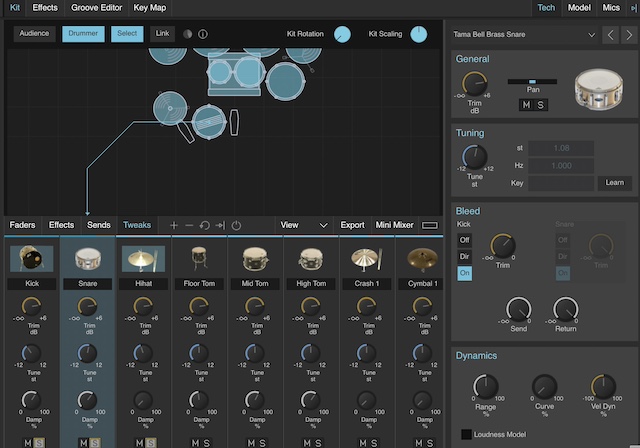Click the Learn button in Tuning
Screen dimensions: 640x448
click(x=614, y=183)
